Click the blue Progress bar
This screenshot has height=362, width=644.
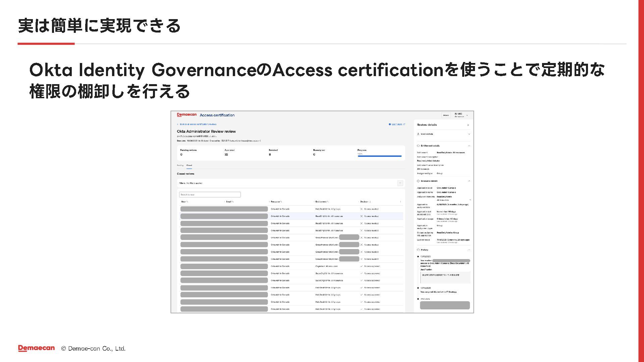pos(379,156)
